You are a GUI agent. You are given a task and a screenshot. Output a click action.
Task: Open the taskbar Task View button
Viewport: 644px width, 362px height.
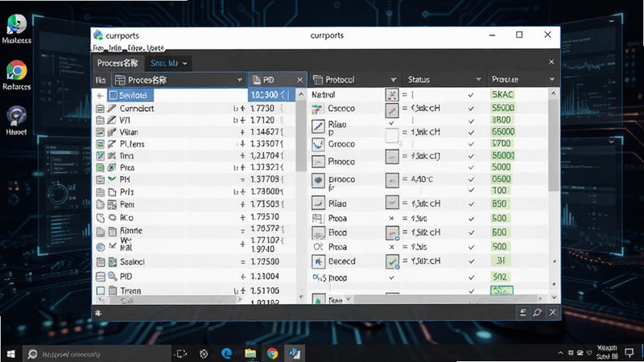[180, 354]
